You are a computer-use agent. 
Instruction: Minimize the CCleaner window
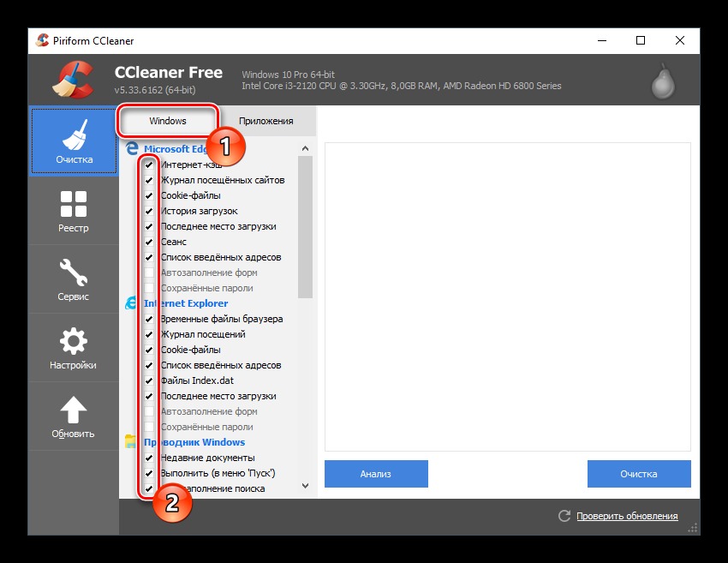point(602,40)
